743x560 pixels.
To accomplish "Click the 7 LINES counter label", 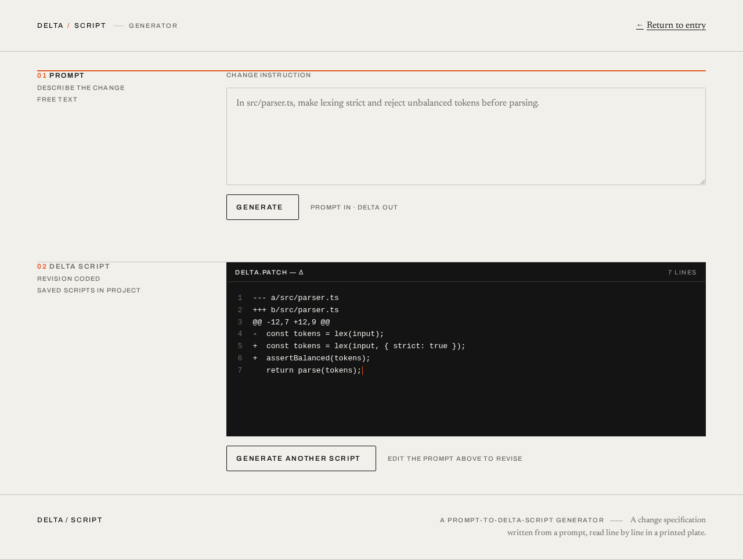I will click(682, 272).
